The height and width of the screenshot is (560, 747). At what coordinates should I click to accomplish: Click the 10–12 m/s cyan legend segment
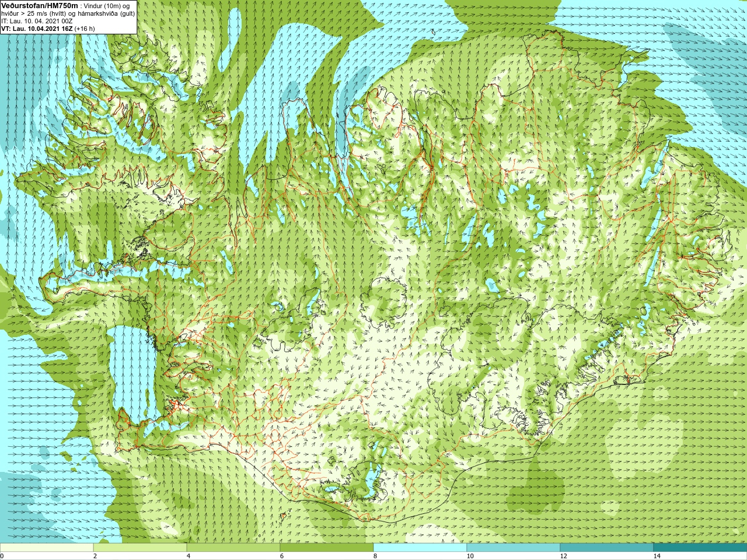(514, 548)
